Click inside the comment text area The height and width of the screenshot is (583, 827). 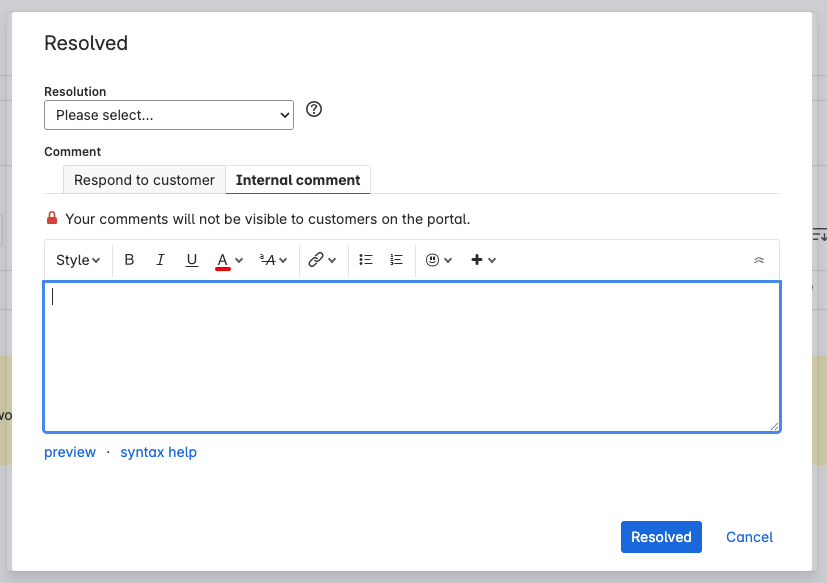pyautogui.click(x=411, y=357)
